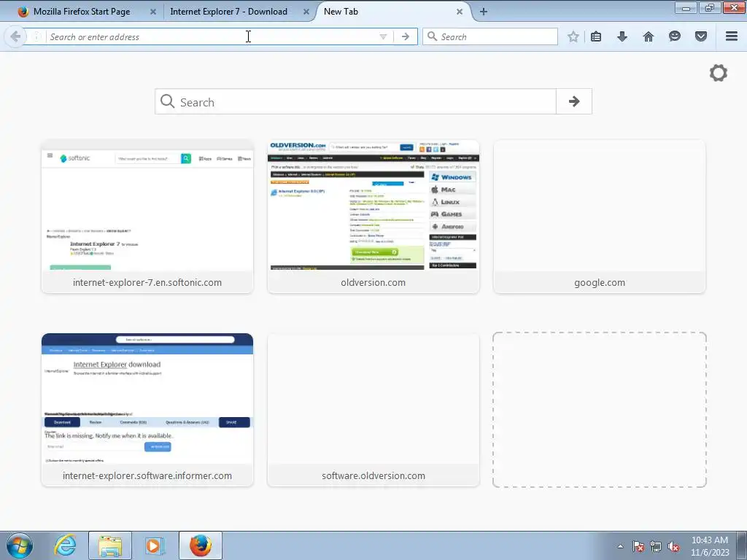
Task: Close the New Tab tab
Action: pyautogui.click(x=460, y=12)
